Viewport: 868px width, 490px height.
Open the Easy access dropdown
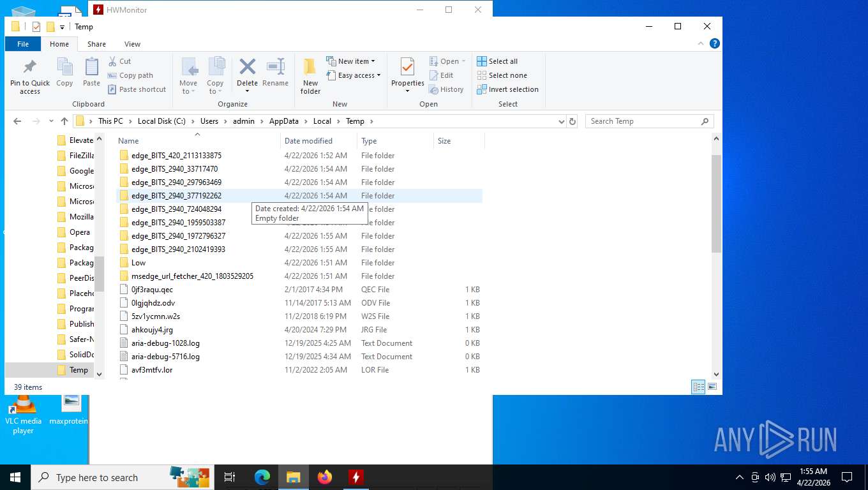point(354,75)
